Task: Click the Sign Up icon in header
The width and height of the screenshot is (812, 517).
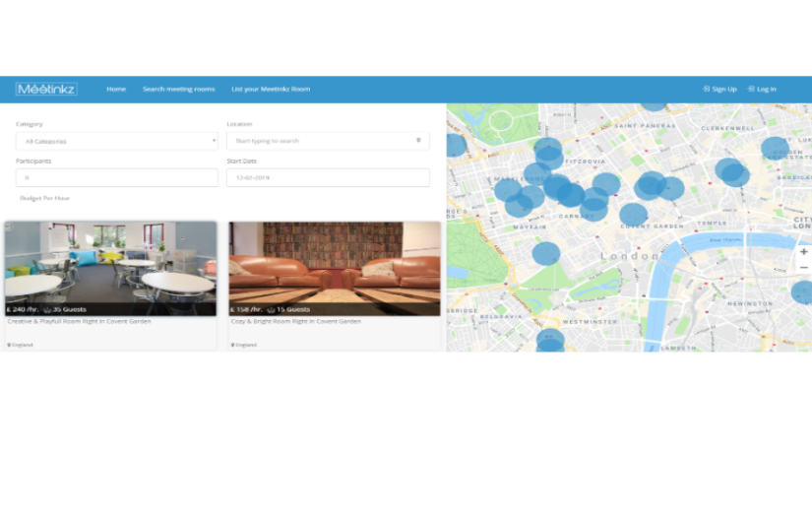Action: (706, 90)
